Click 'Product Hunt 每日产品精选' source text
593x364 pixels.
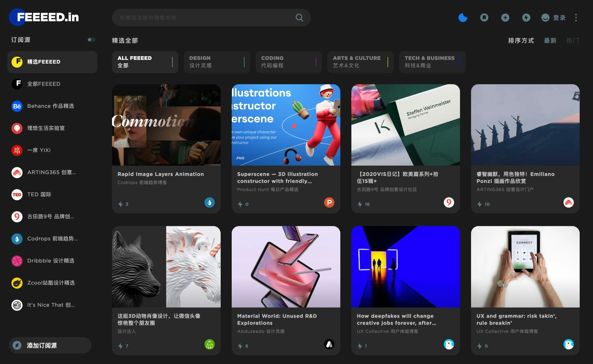click(x=268, y=190)
